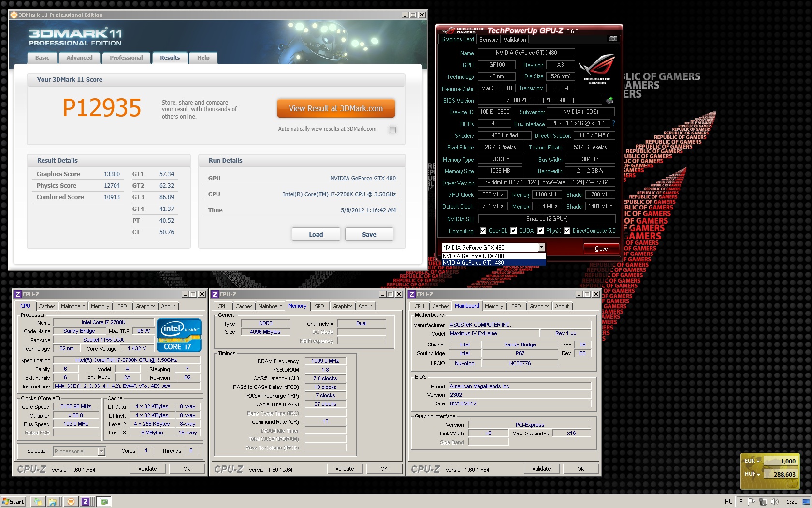
Task: Toggle automatically view results at 3DMark.com
Action: pos(392,130)
